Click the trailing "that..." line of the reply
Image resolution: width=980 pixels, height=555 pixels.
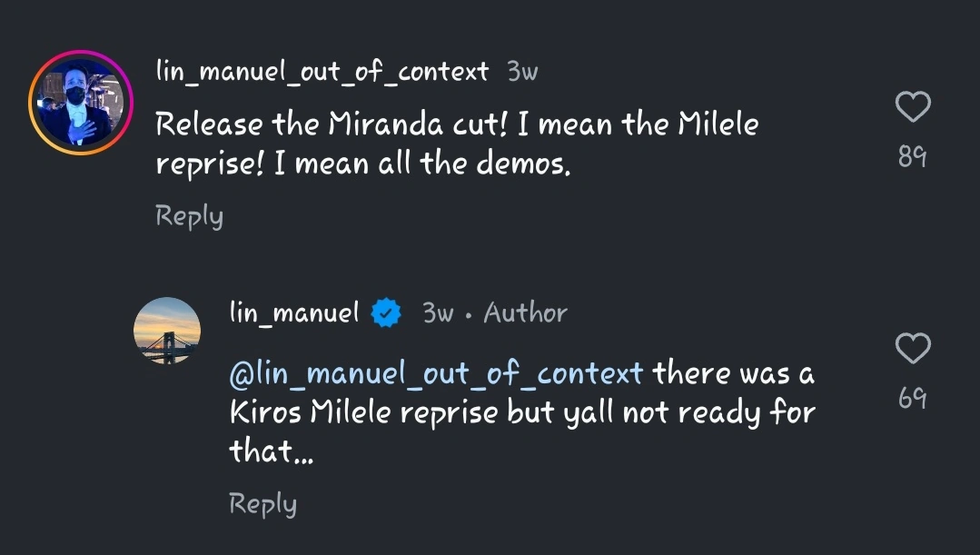(271, 451)
